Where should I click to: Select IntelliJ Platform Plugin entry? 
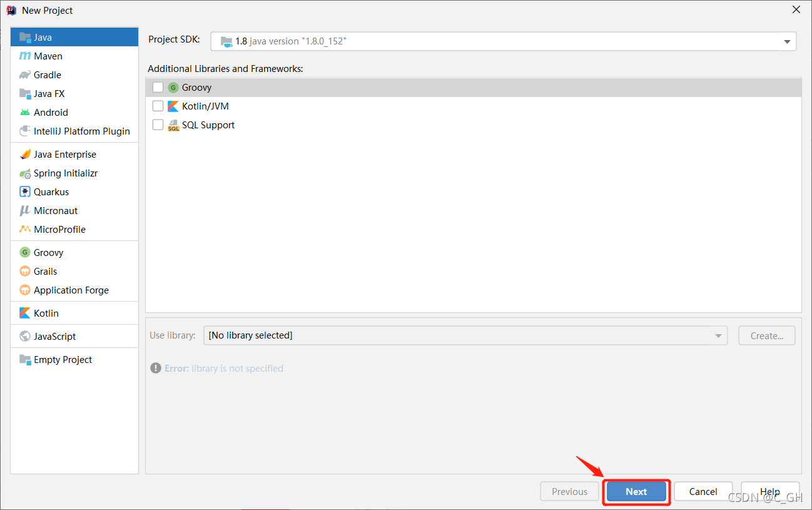[x=74, y=131]
